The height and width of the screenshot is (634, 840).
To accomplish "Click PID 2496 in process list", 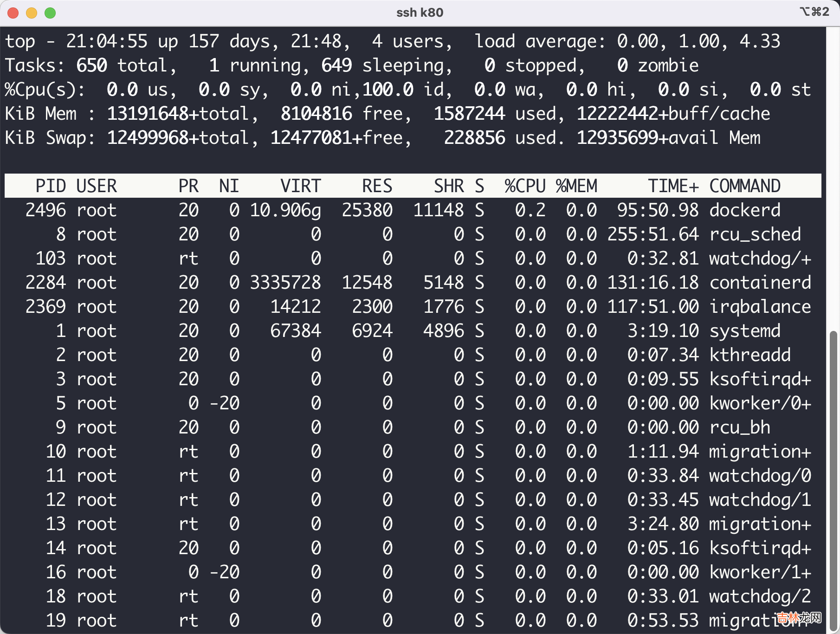I will (45, 210).
